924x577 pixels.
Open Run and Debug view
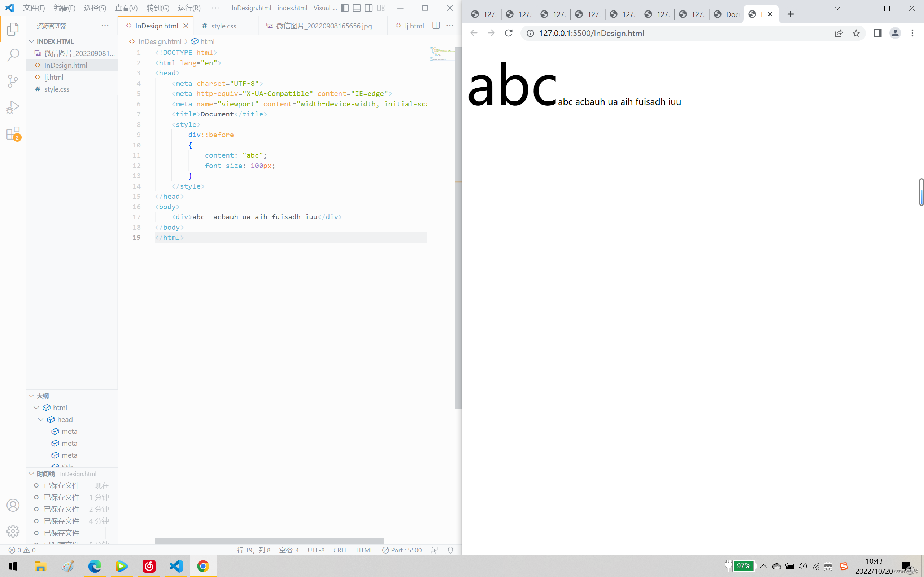pyautogui.click(x=13, y=107)
